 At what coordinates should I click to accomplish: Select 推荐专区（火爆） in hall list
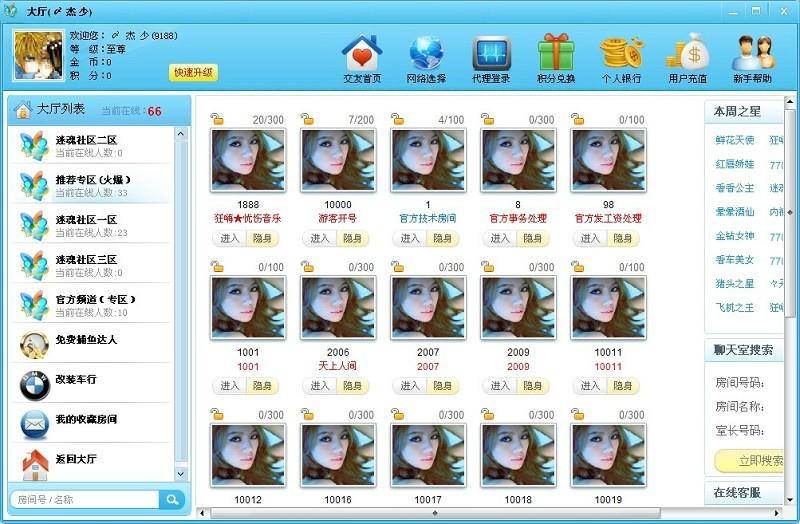pyautogui.click(x=94, y=185)
